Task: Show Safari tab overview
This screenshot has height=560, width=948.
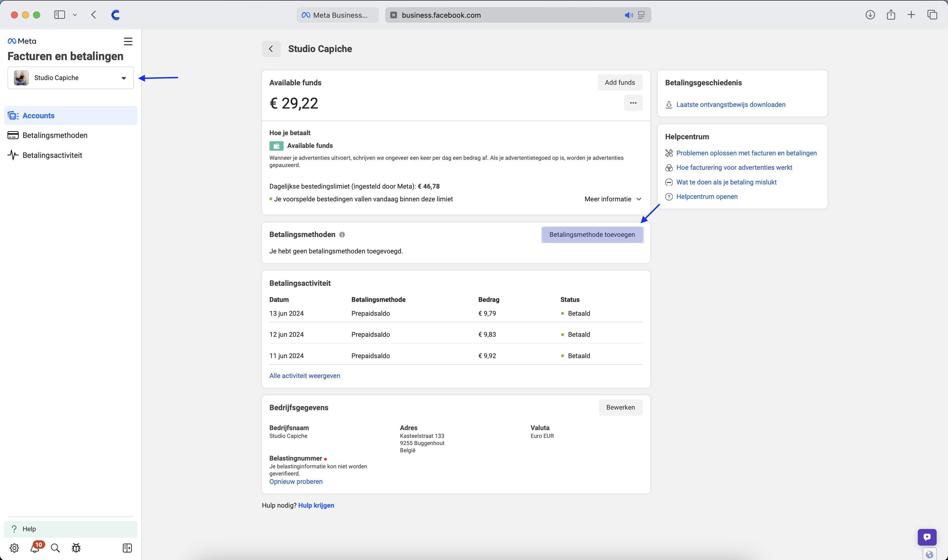Action: [x=932, y=15]
